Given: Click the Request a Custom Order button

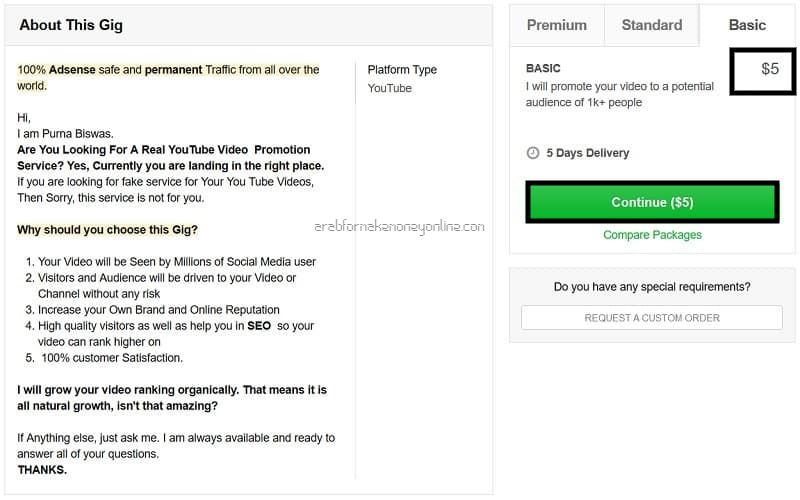Looking at the screenshot, I should pyautogui.click(x=652, y=318).
